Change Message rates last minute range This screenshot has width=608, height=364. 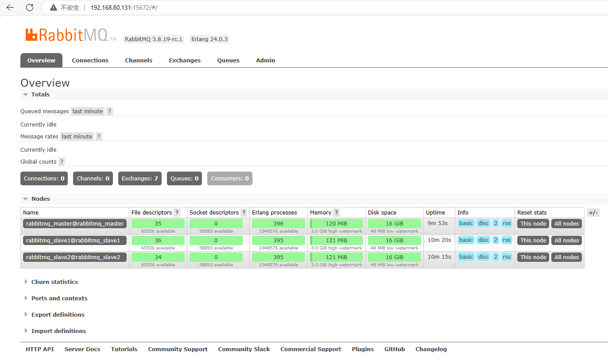[77, 137]
